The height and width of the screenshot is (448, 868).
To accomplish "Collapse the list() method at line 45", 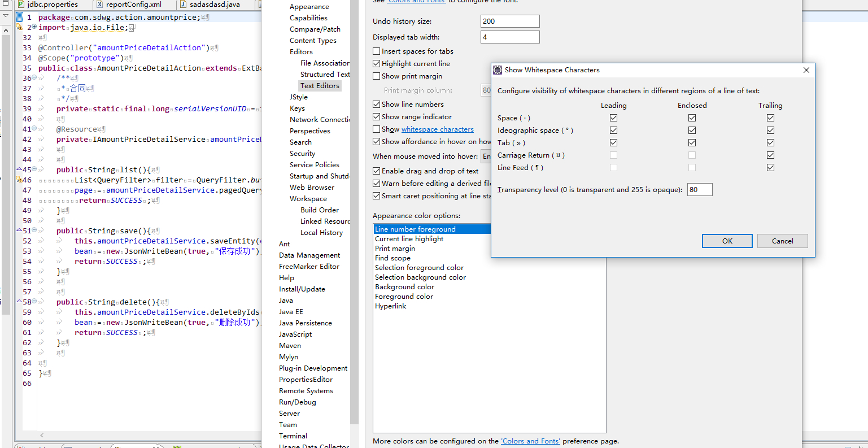I will pyautogui.click(x=34, y=169).
